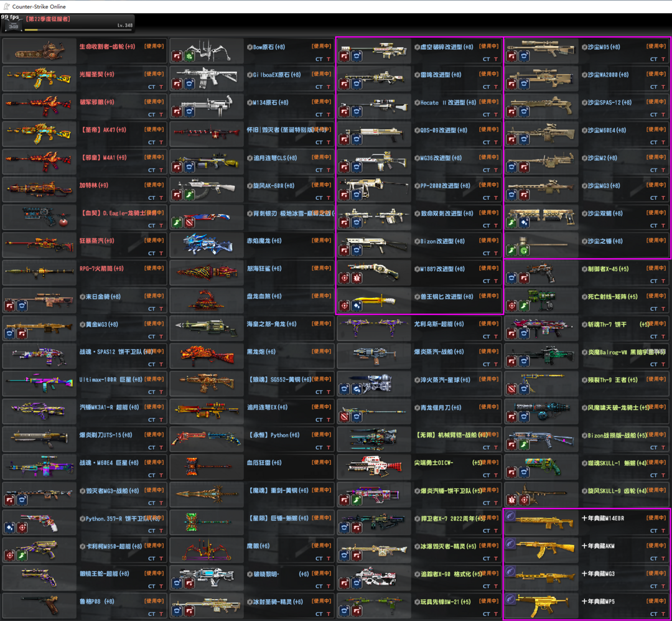The height and width of the screenshot is (621, 672).
Task: Click the 破军邪眼(+9) weapon name
Action: pyautogui.click(x=97, y=103)
